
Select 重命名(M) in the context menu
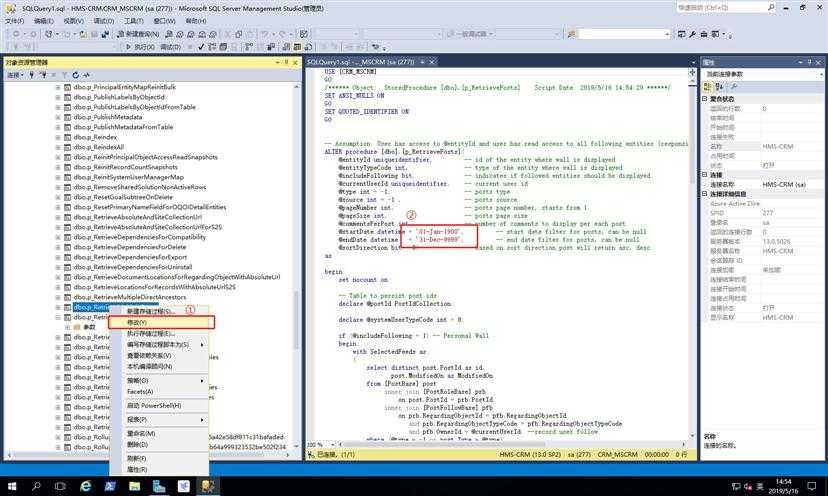coord(140,433)
